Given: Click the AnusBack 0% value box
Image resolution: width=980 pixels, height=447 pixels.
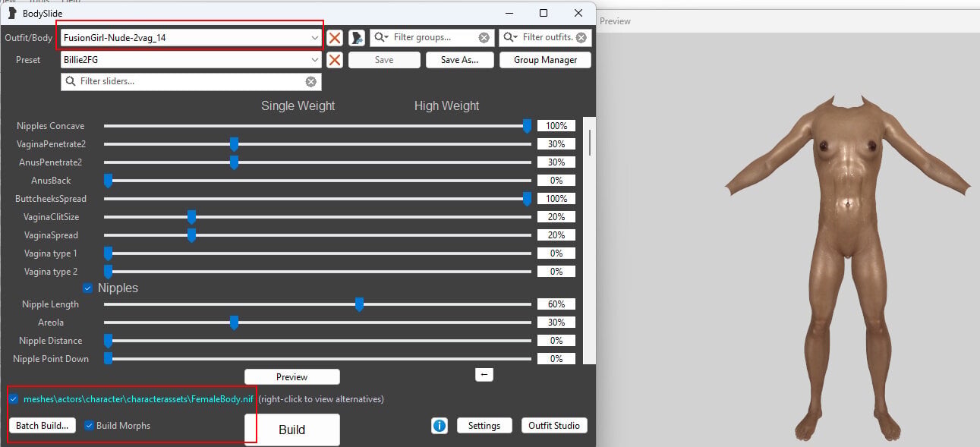Looking at the screenshot, I should 556,181.
